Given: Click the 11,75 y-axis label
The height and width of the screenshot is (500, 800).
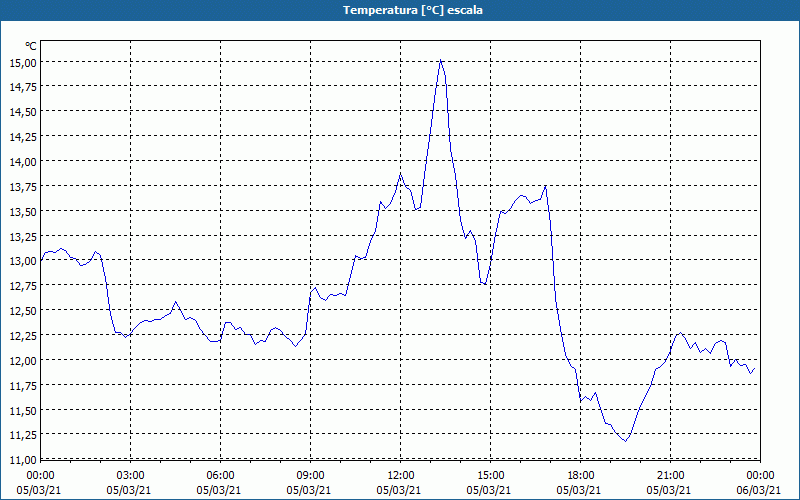Looking at the screenshot, I should coord(22,386).
